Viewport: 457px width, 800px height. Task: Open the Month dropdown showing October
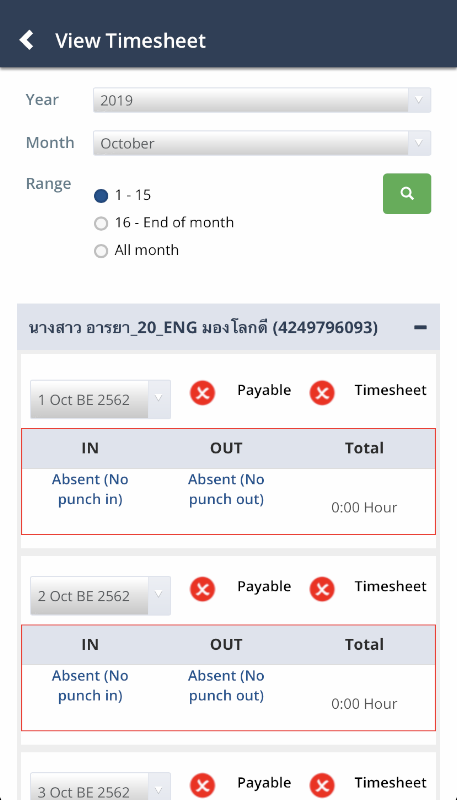262,143
